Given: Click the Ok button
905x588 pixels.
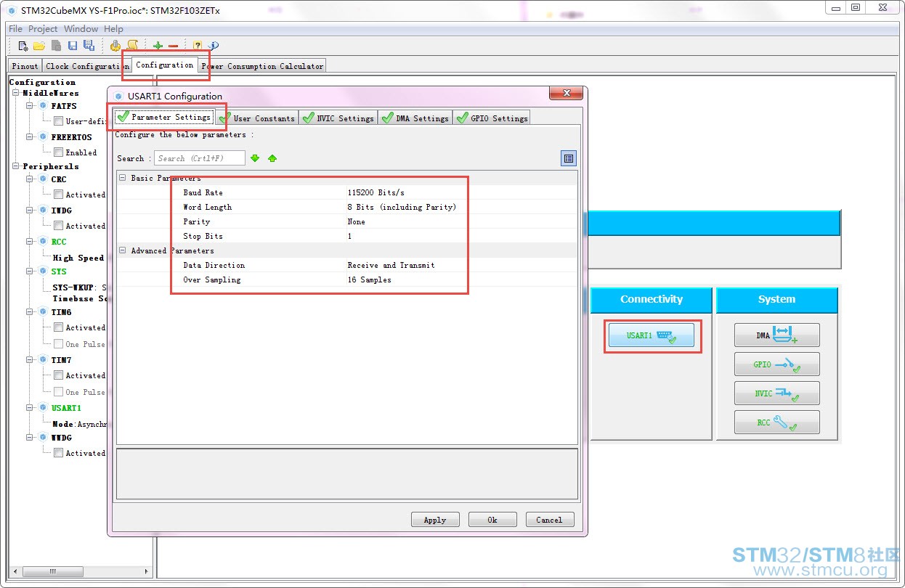Looking at the screenshot, I should [x=492, y=520].
